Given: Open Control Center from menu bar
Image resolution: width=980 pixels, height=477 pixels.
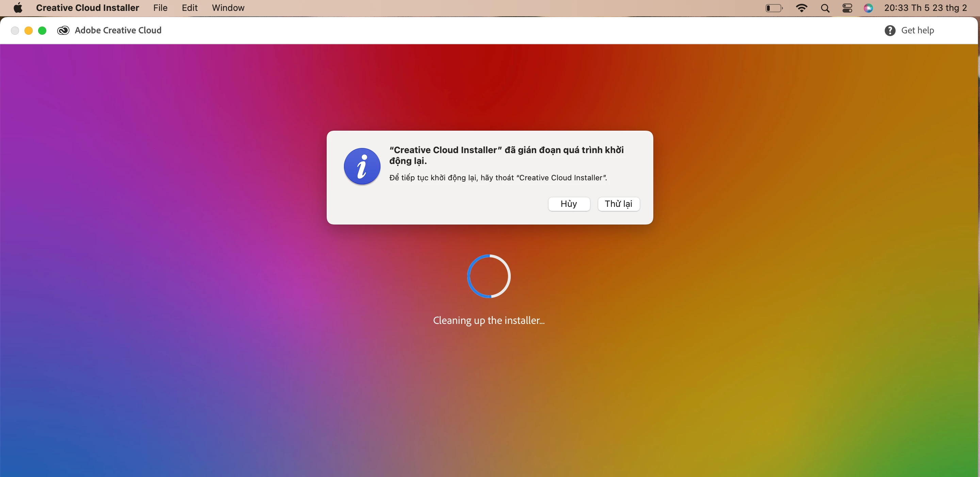Looking at the screenshot, I should click(x=847, y=8).
